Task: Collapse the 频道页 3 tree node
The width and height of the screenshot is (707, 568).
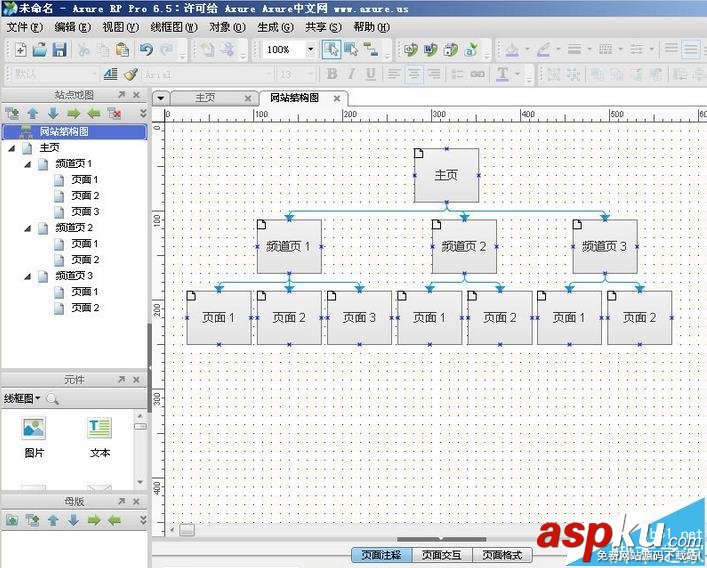Action: 28,276
